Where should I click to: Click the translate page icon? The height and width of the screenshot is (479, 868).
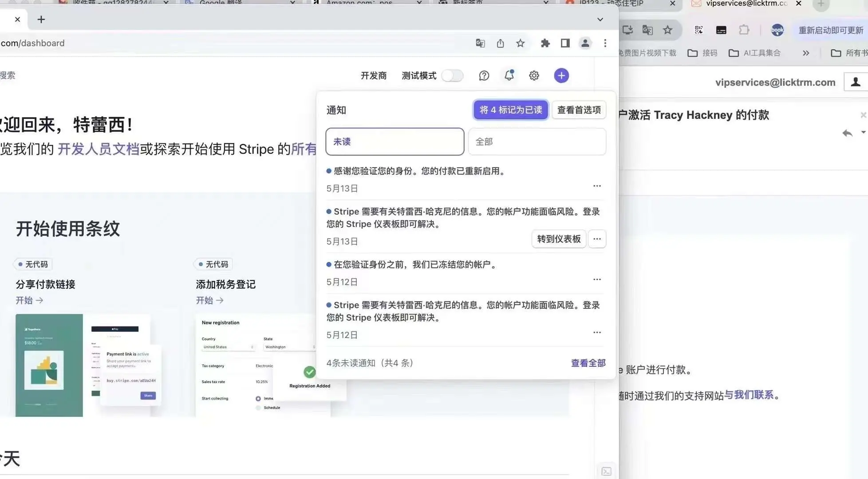[480, 43]
